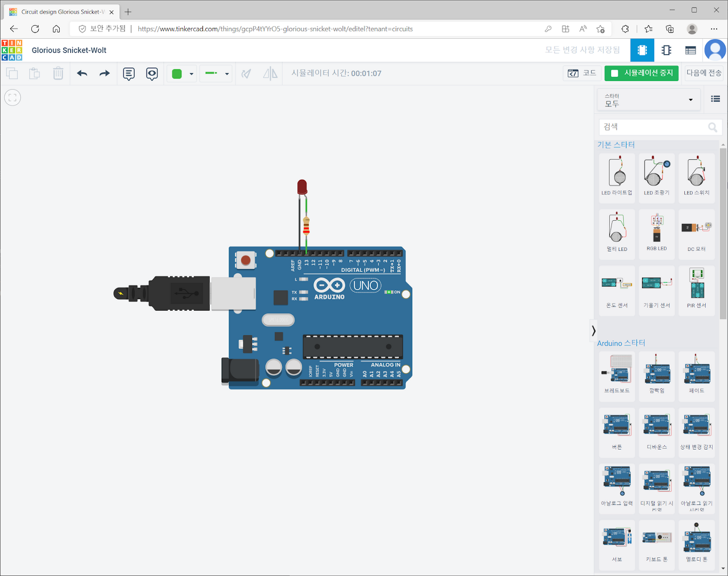Click the browser home icon
Screen dimensions: 728x576
[56, 28]
